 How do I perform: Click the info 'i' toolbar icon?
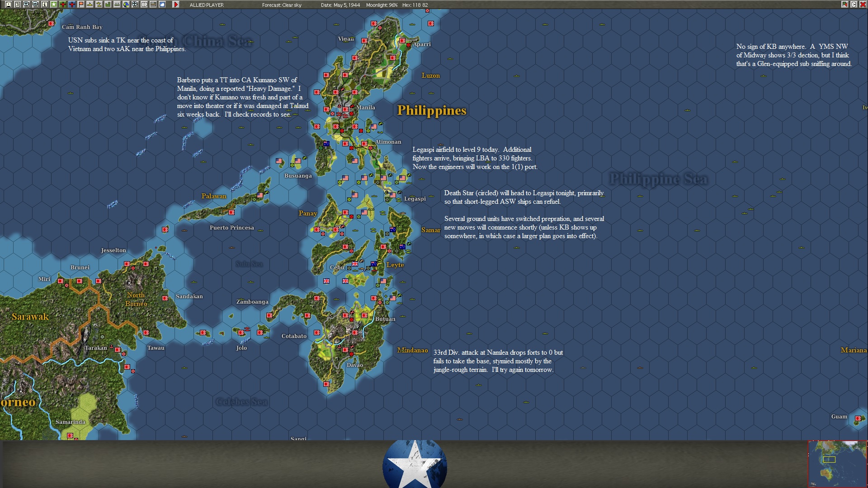[44, 5]
